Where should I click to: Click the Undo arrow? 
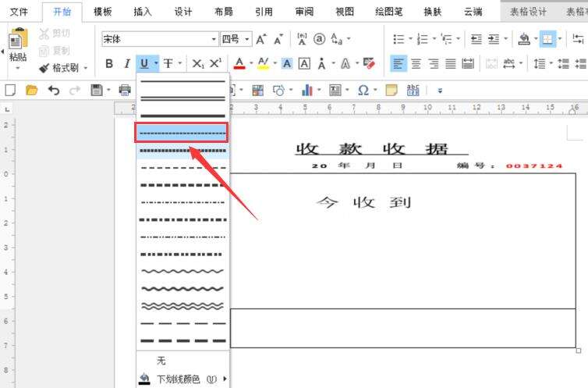tap(54, 90)
